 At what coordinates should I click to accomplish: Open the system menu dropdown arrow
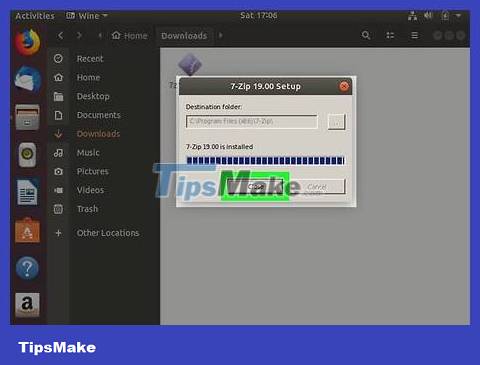coord(459,15)
